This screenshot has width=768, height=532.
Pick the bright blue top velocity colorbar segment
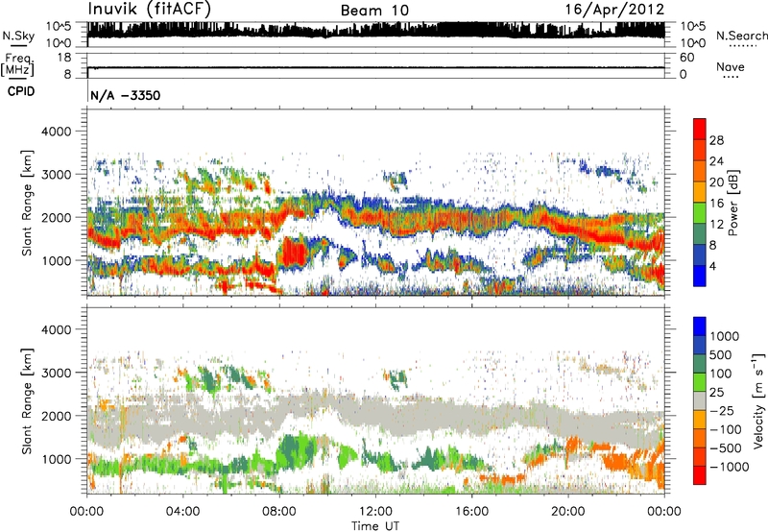(x=700, y=326)
